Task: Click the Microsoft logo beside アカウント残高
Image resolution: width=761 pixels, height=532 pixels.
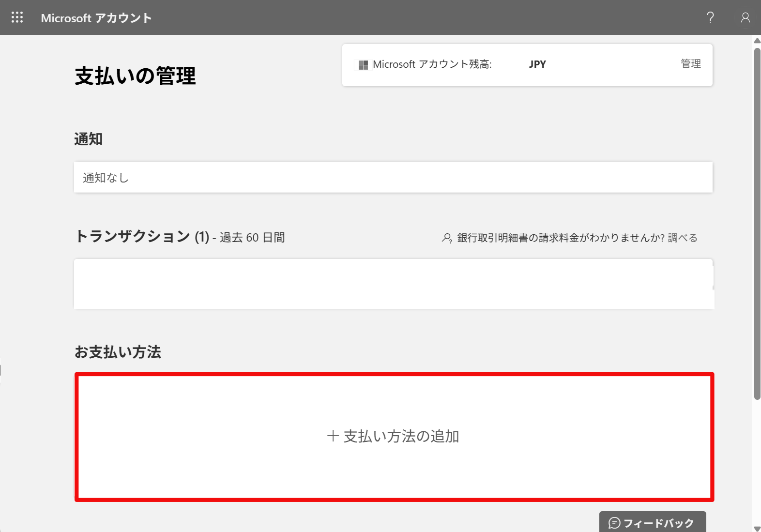Action: 363,64
